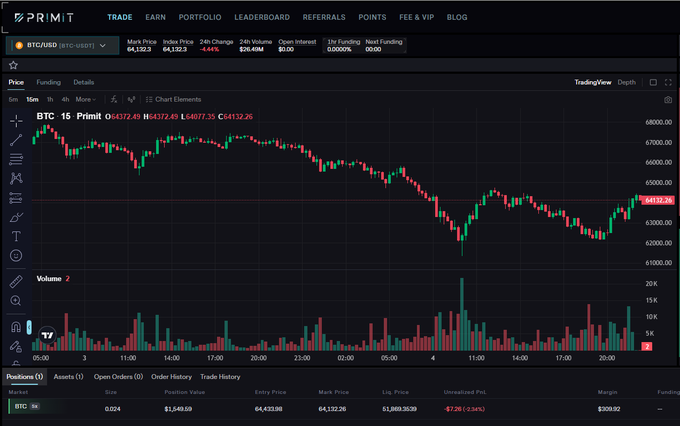Viewport: 680px width, 426px height.
Task: Open the TRADE navigation item
Action: point(120,17)
